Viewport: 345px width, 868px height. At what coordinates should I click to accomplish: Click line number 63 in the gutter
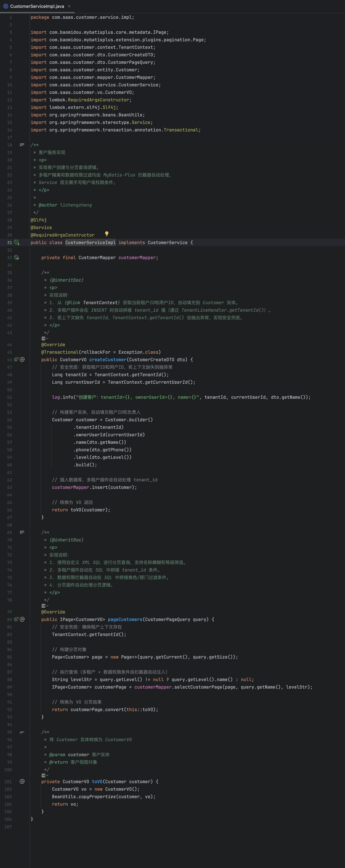[x=9, y=487]
